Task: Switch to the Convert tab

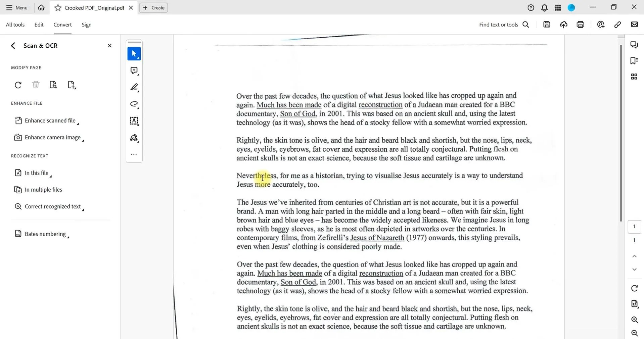Action: (x=62, y=25)
